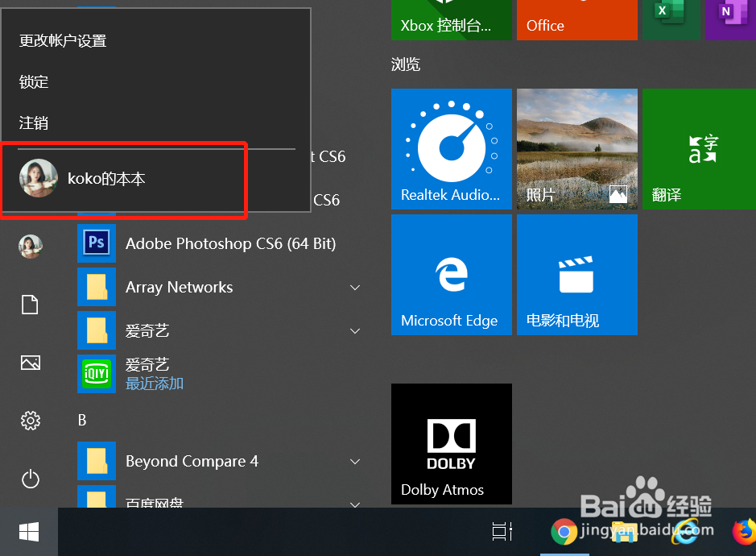Click the letter B section header
This screenshot has height=556, width=756.
(82, 420)
